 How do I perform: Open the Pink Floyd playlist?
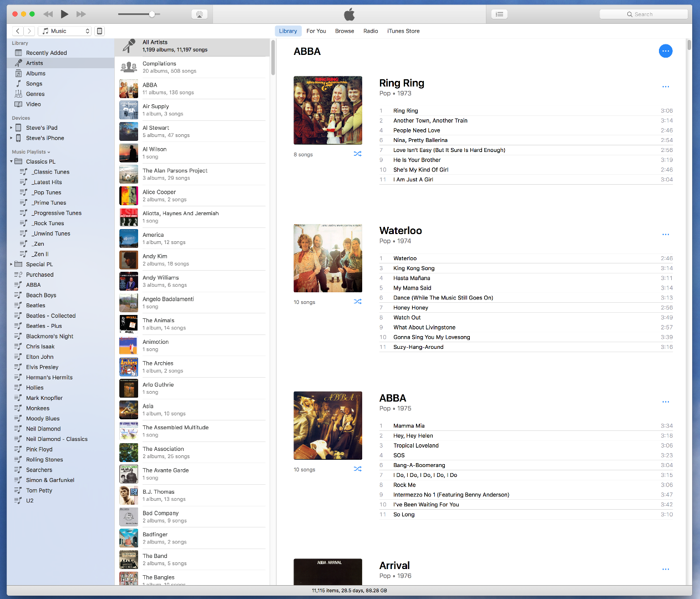(x=60, y=449)
